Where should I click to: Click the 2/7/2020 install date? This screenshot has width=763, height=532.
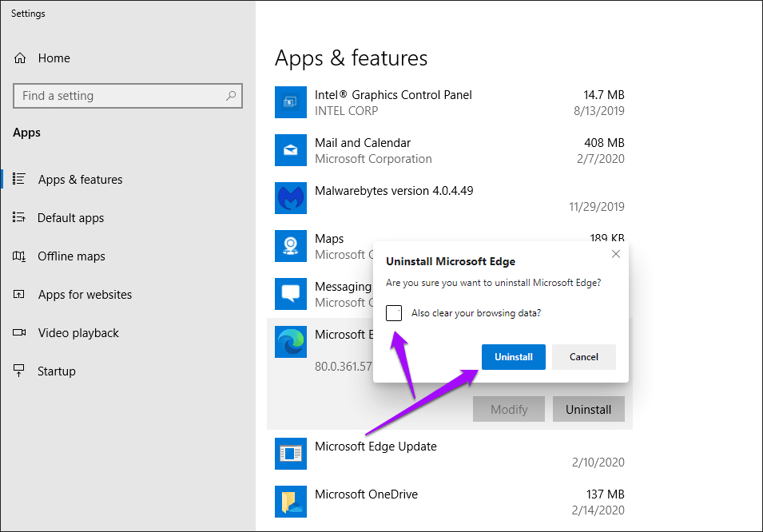[601, 159]
